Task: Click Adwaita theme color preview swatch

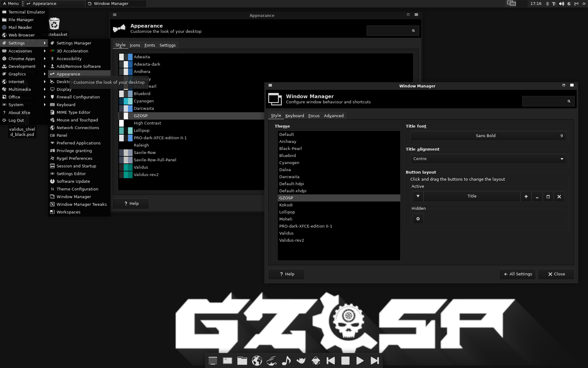Action: (126, 57)
